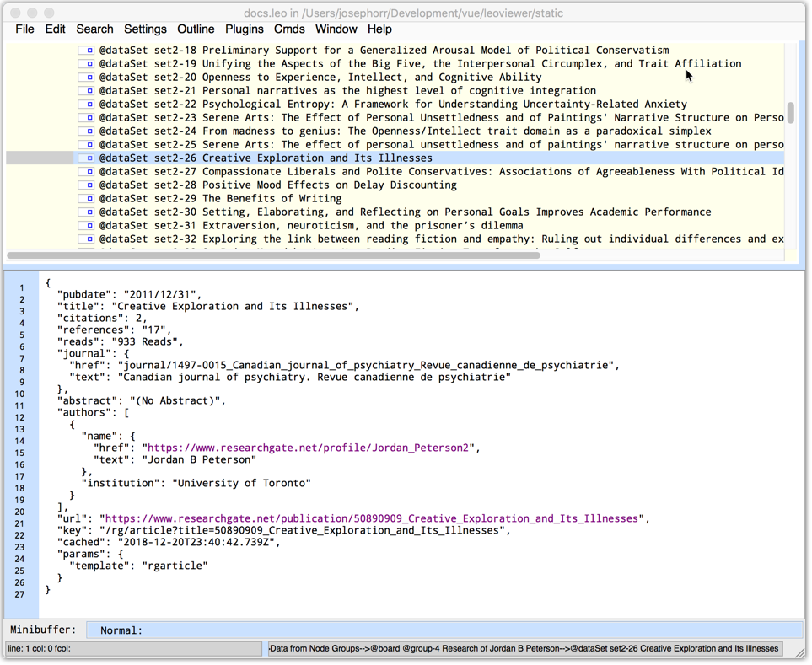Click the node path status bar field
This screenshot has width=812, height=665.
pyautogui.click(x=525, y=648)
